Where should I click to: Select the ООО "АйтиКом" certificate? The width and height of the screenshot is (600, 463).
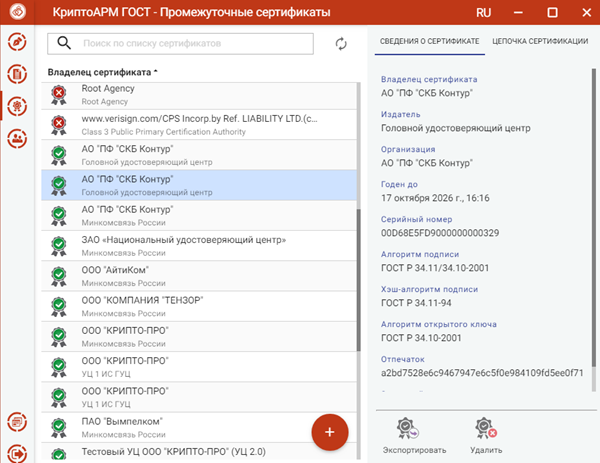(x=199, y=276)
